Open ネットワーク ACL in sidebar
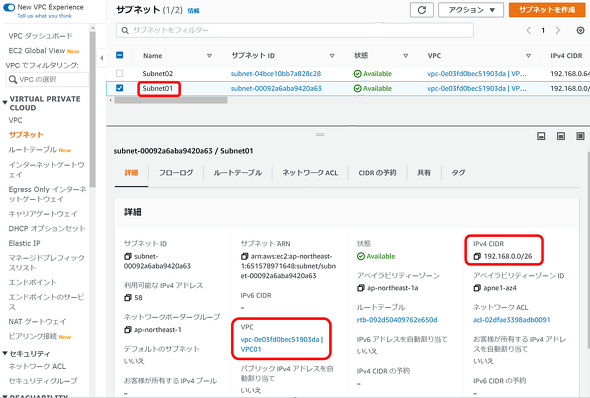Viewport: 590px width, 398px height. 37,366
